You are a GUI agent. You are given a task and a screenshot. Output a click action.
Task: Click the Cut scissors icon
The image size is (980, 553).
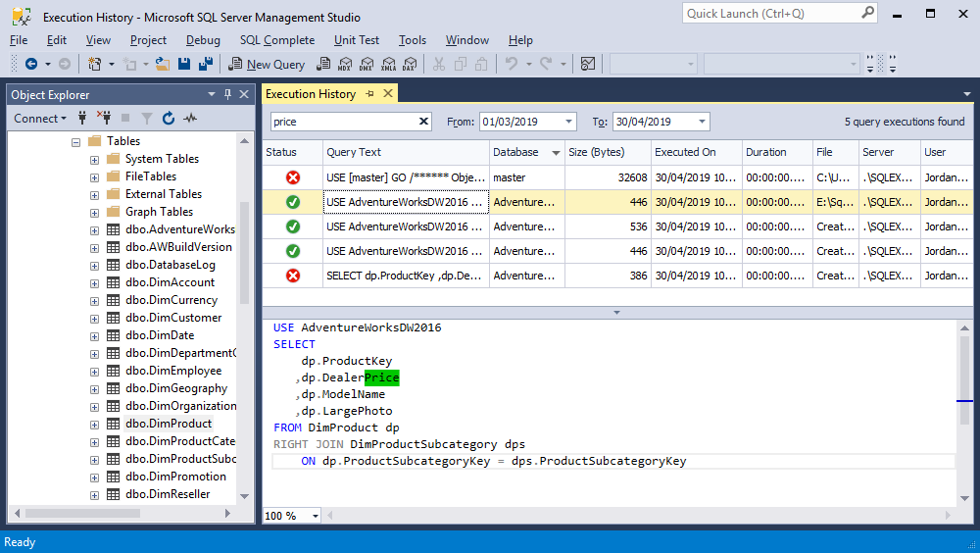tap(439, 64)
